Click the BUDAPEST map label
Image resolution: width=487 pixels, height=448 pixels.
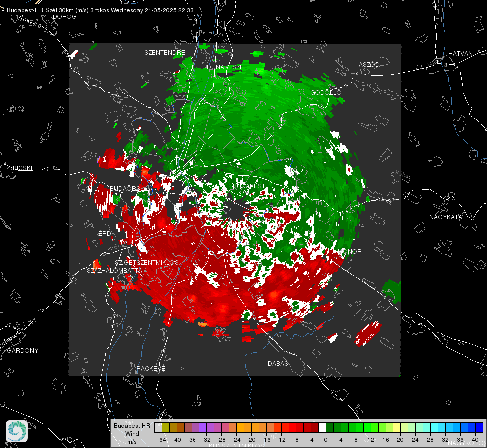click(x=249, y=186)
